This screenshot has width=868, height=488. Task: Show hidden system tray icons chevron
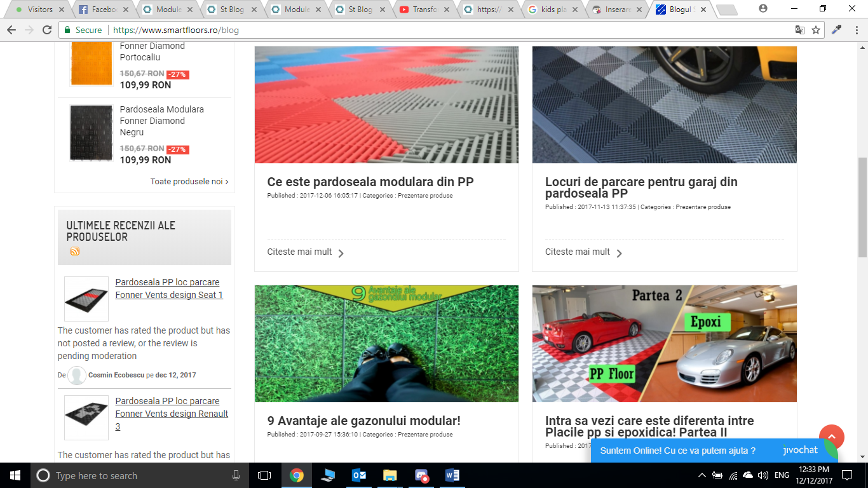click(702, 475)
